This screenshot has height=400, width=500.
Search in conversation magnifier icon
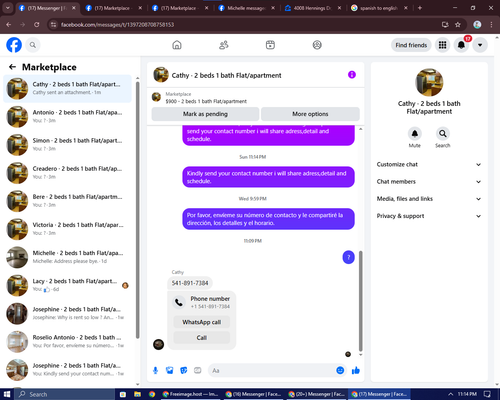tap(443, 134)
